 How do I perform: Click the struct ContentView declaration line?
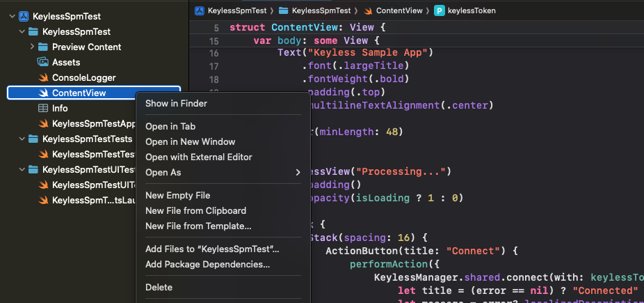pos(307,28)
